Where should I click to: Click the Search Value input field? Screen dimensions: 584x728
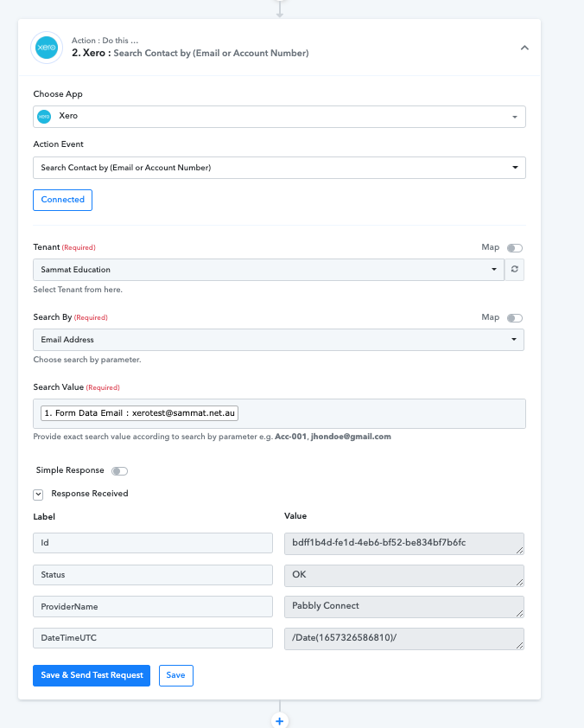[x=279, y=413]
